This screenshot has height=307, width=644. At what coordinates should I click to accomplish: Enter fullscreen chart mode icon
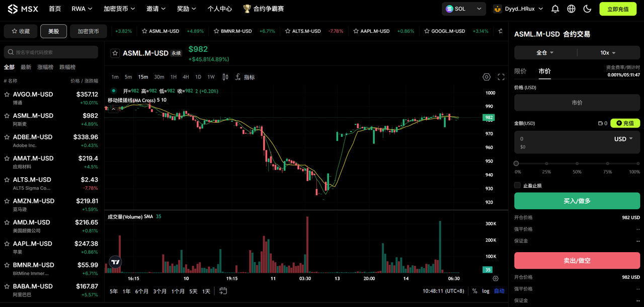point(501,77)
